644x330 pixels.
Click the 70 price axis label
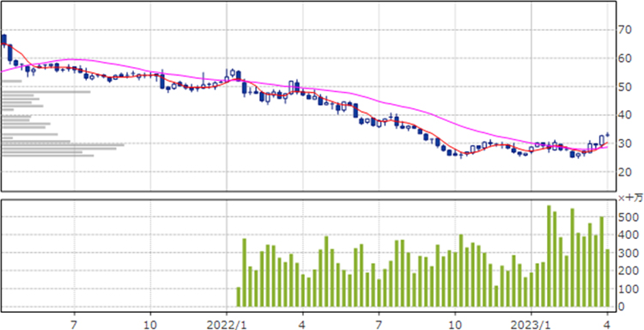[625, 29]
